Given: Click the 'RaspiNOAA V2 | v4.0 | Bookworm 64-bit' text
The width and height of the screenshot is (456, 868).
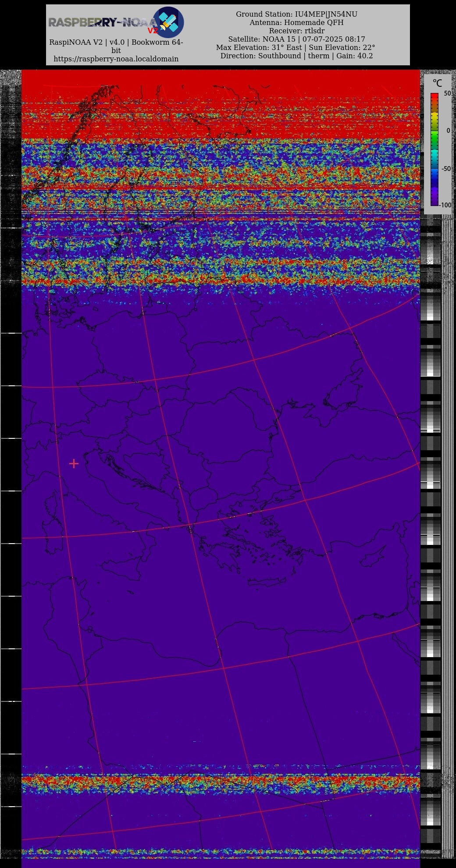Looking at the screenshot, I should point(116,46).
